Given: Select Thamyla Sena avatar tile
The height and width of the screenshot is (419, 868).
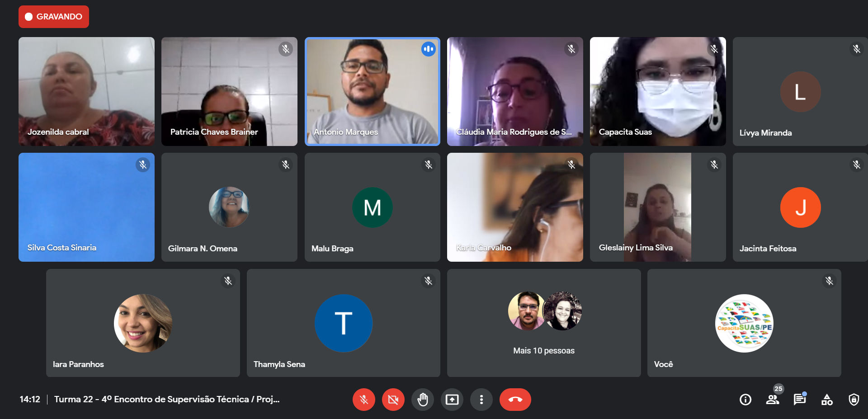Looking at the screenshot, I should point(344,323).
